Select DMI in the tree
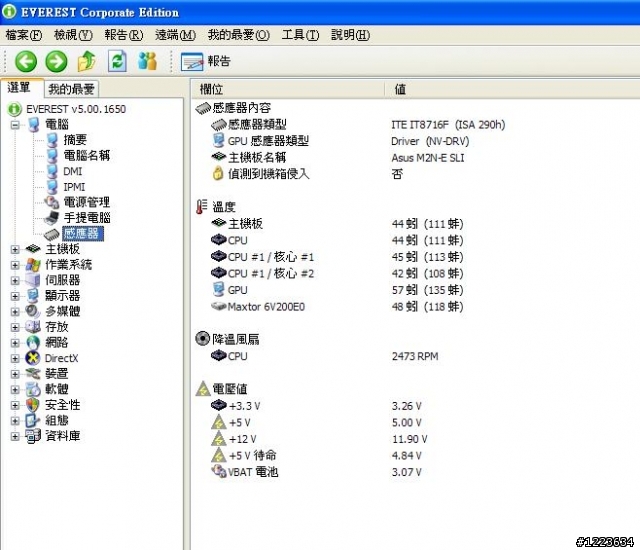Image resolution: width=640 pixels, height=550 pixels. 73,171
